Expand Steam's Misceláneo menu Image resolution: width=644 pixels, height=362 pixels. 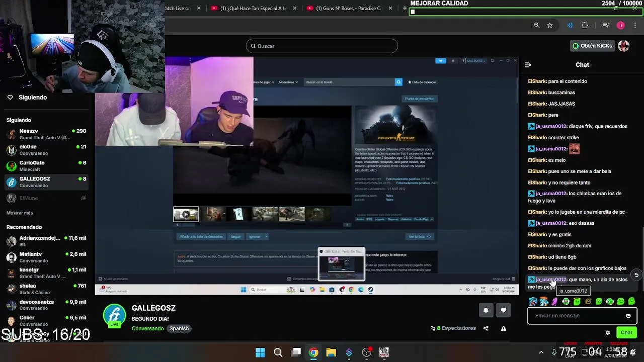pyautogui.click(x=288, y=82)
